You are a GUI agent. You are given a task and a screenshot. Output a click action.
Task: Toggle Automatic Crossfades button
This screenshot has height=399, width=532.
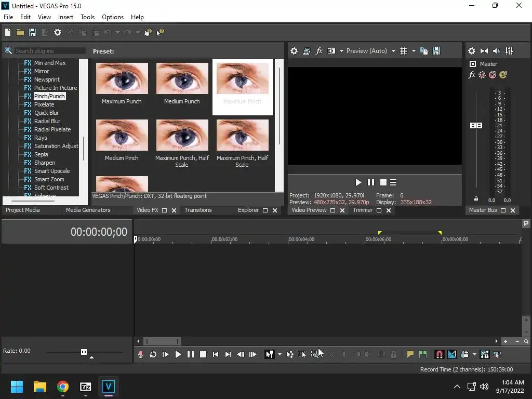click(452, 354)
